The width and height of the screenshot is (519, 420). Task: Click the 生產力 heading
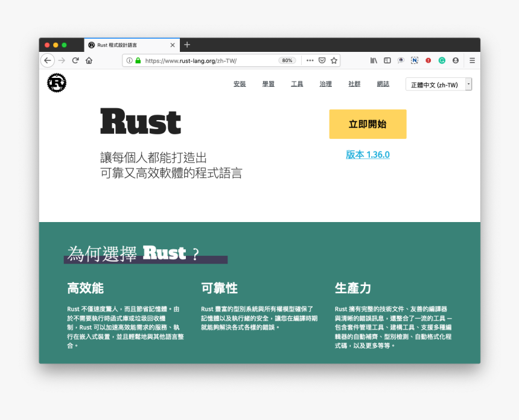tap(353, 288)
